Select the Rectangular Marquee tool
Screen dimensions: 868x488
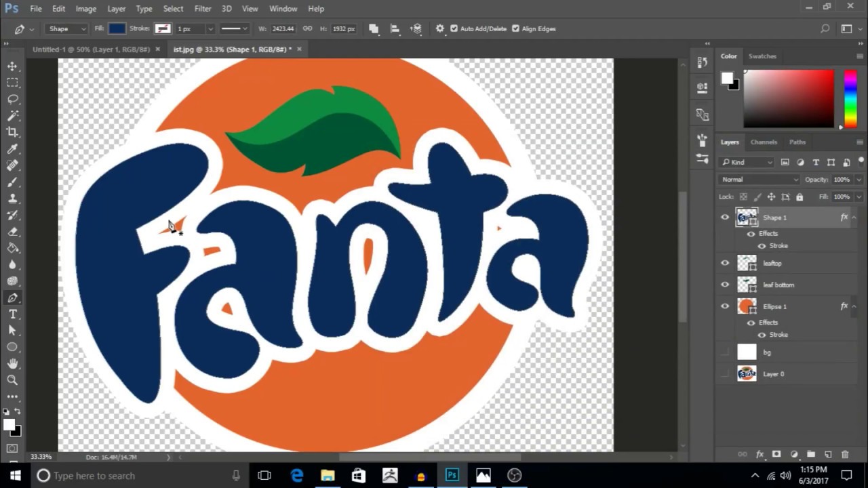(12, 82)
